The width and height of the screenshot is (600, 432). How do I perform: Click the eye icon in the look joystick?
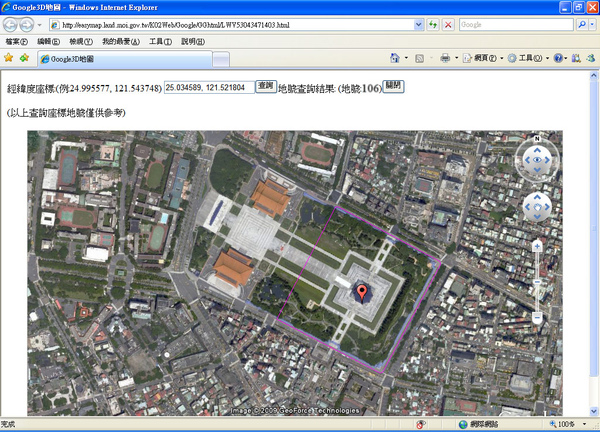pos(537,160)
